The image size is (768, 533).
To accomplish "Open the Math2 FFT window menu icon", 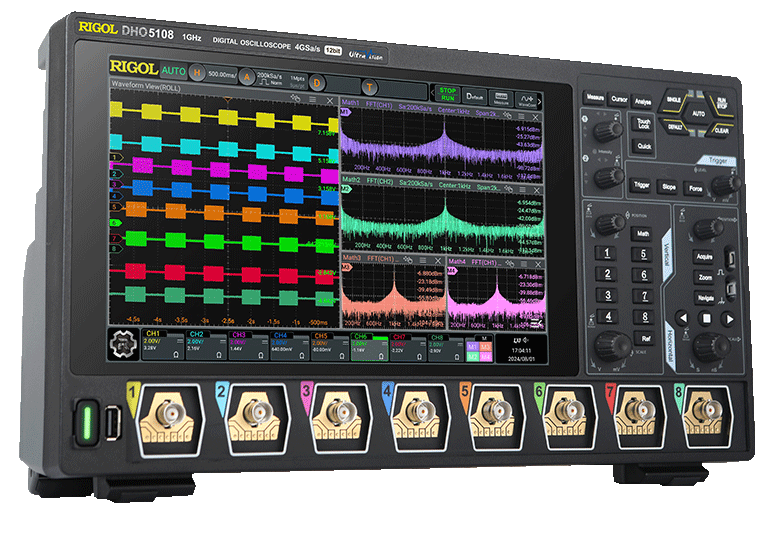I will [523, 189].
